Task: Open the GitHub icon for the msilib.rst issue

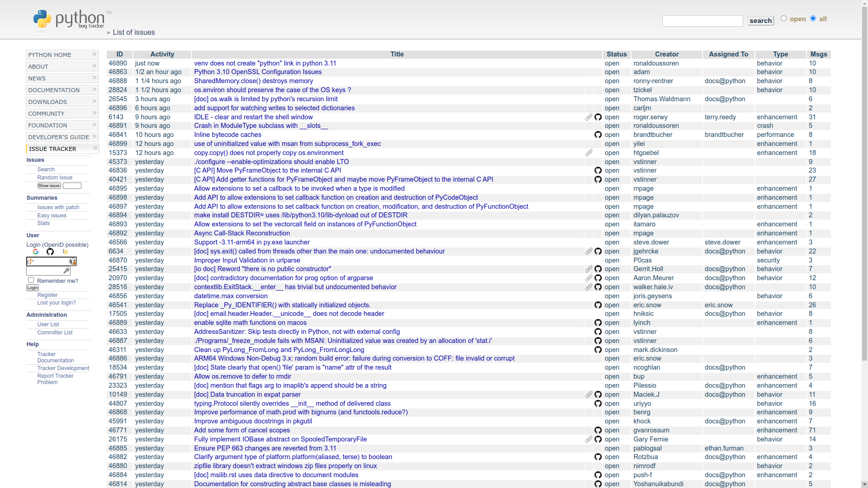Action: pos(598,475)
